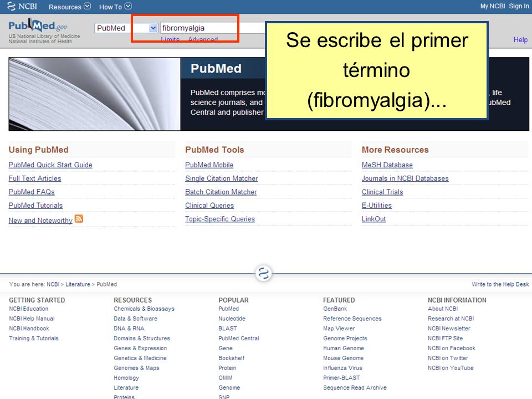Click the PubMed.gov logo
Screen dimensions: 532x399
pyautogui.click(x=38, y=26)
